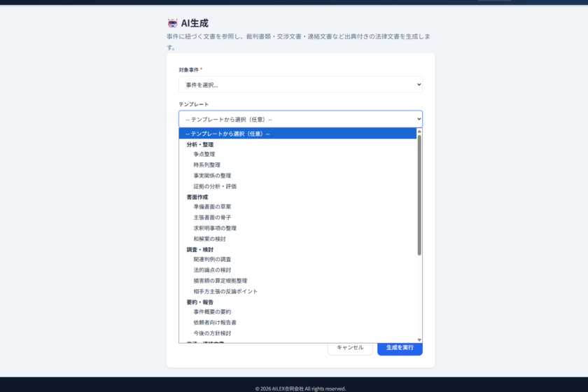Select 主張書面の骨子 option
The width and height of the screenshot is (588, 392).
tap(212, 218)
